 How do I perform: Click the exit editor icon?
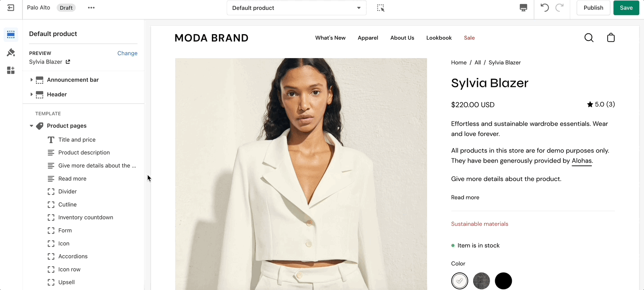[x=11, y=8]
